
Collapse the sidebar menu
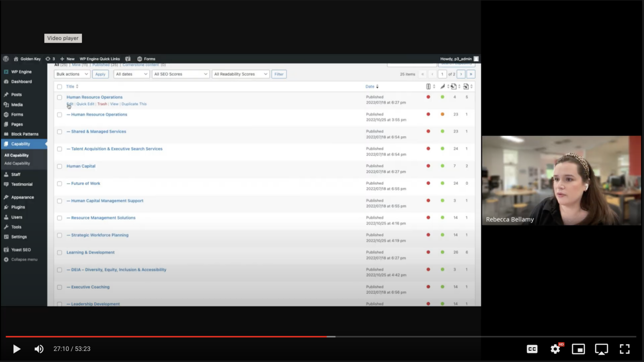point(24,260)
